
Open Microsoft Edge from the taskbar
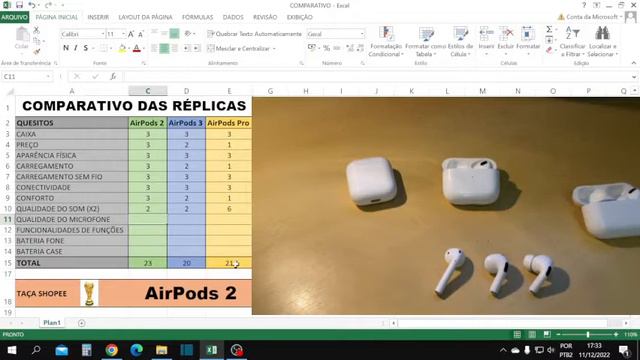pyautogui.click(x=136, y=350)
